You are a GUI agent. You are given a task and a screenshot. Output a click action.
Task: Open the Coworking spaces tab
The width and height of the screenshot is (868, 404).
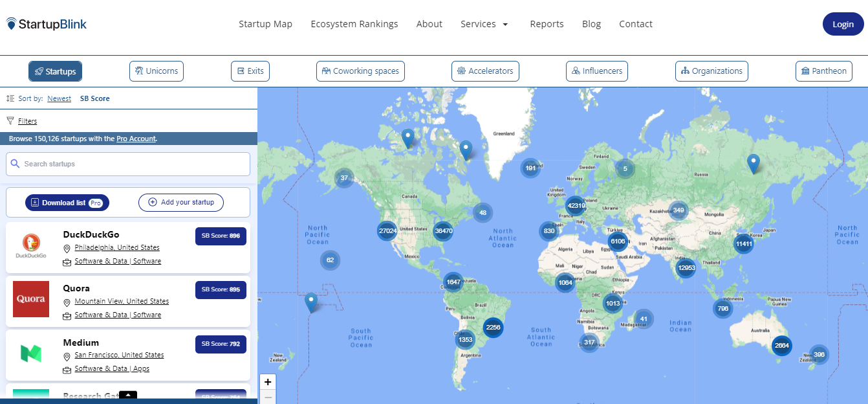click(360, 71)
